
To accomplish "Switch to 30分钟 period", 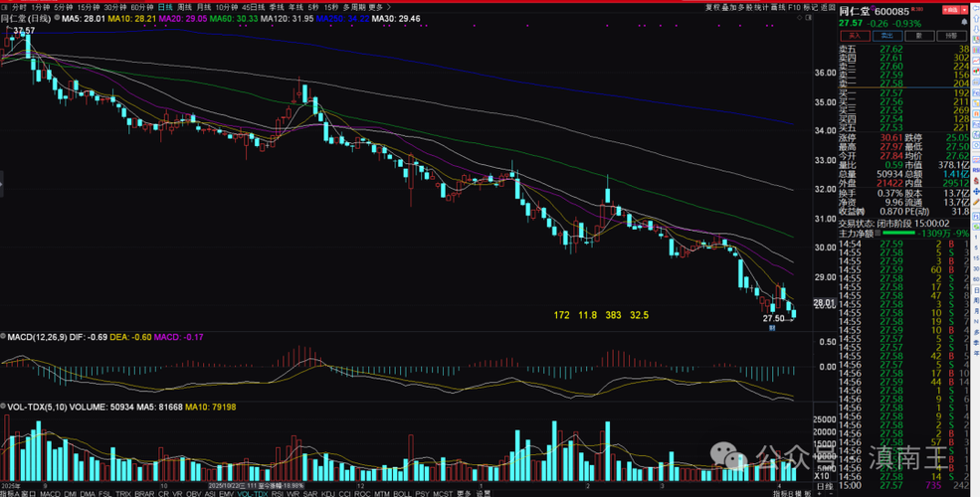I will click(x=114, y=7).
